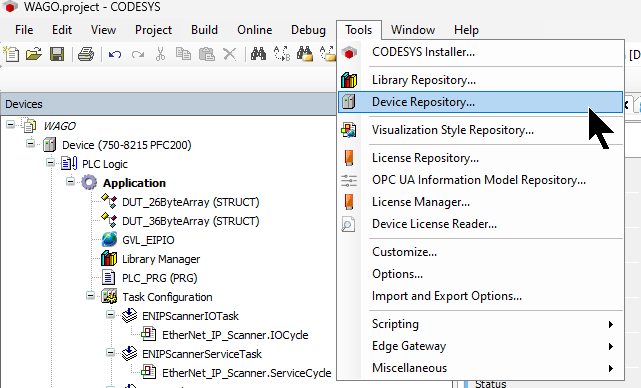Click the Redo arrow icon
The image size is (641, 388).
[138, 54]
